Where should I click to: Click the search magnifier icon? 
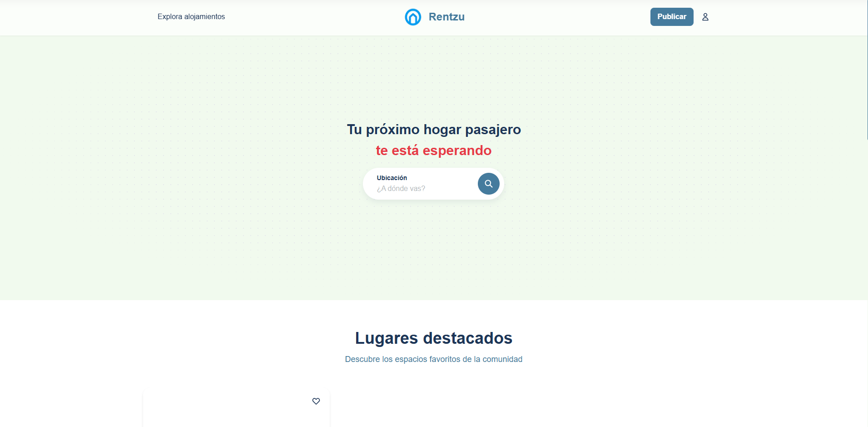(488, 183)
